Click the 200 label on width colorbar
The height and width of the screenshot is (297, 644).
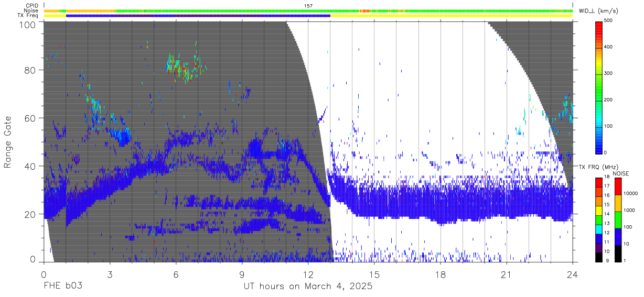(x=609, y=100)
